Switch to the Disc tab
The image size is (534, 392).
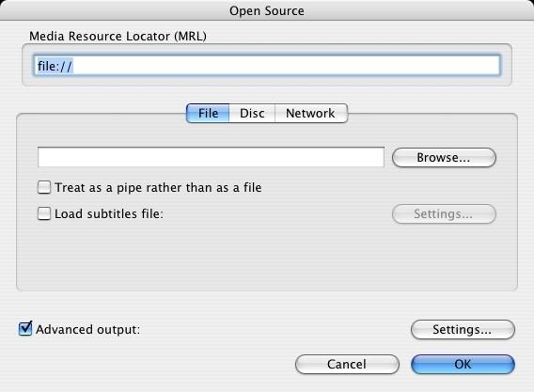click(x=252, y=114)
